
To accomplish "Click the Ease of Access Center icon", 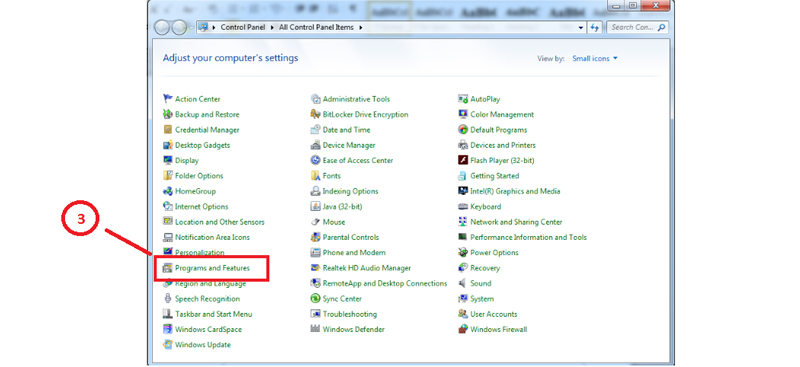I will coord(315,160).
